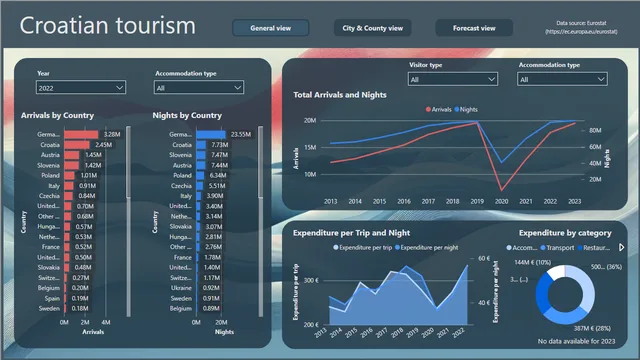
Task: Select the Germany 23.55M nights bar
Action: (211, 134)
